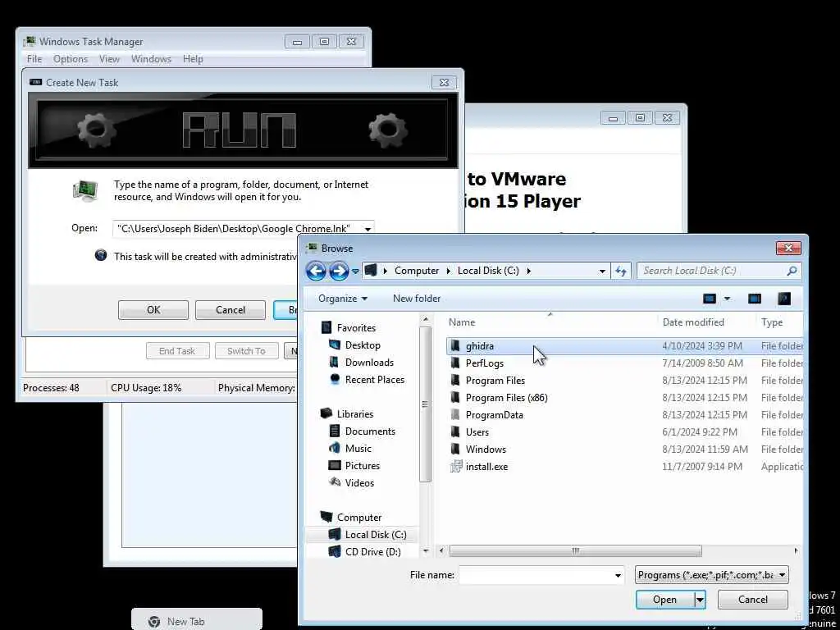Click the sidebar vertical scrollbar thumb

[426, 404]
